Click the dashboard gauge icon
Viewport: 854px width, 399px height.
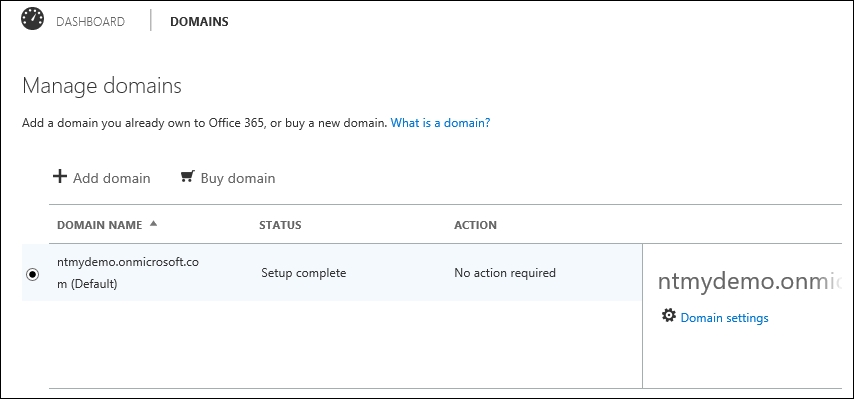point(33,19)
